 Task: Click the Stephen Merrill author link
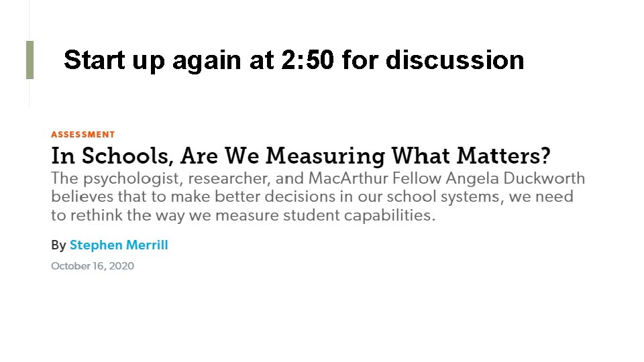pos(119,245)
